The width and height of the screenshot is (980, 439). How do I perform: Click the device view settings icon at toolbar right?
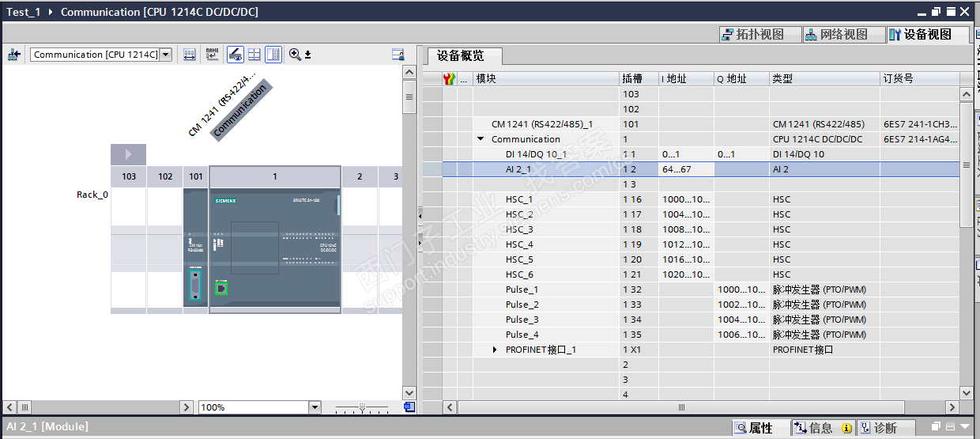coord(398,55)
